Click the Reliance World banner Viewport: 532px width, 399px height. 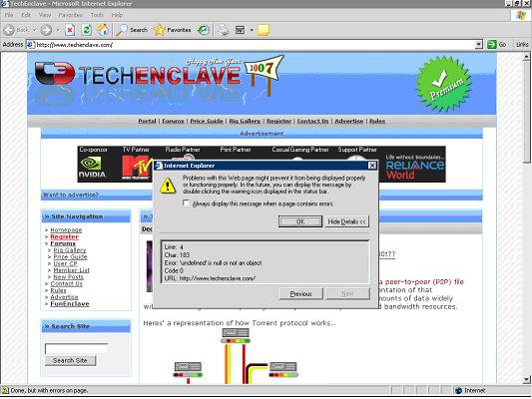coord(414,168)
